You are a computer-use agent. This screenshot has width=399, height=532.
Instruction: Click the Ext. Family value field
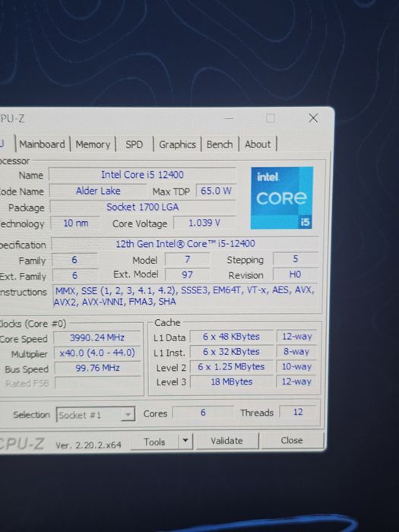point(74,275)
